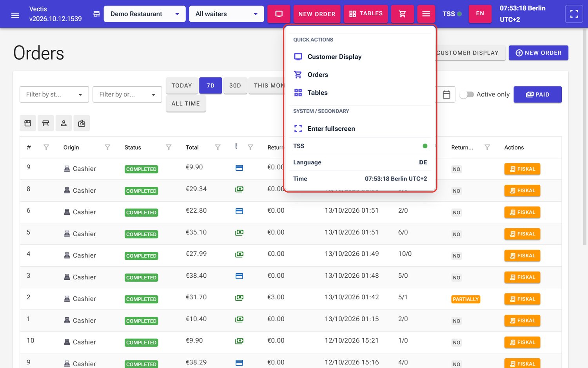Click the 12/10/2026 15:21 date cell

pyautogui.click(x=352, y=341)
